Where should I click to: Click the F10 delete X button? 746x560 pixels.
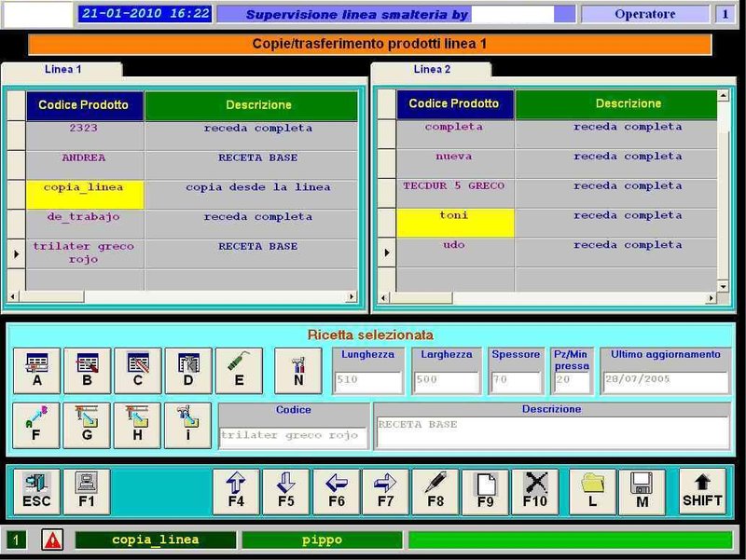click(535, 492)
